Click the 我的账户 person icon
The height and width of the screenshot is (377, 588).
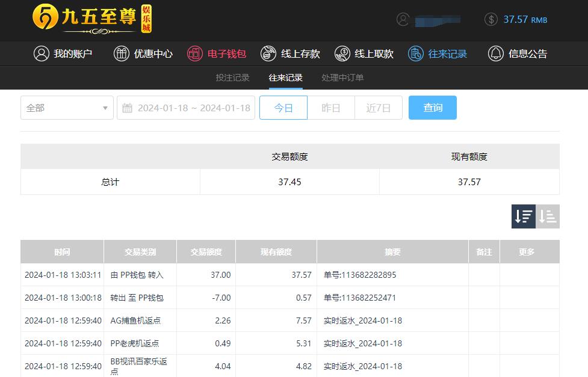(x=42, y=54)
